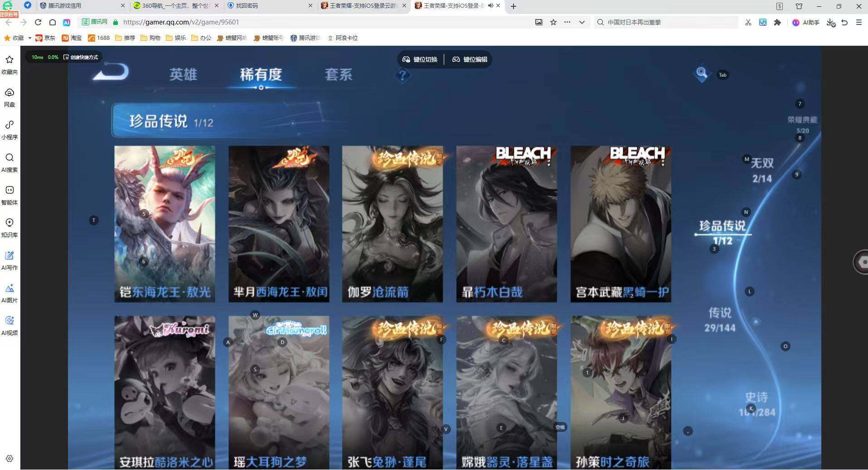Image resolution: width=868 pixels, height=470 pixels.
Task: Expand the address bar dropdown chevron
Action: (x=582, y=22)
